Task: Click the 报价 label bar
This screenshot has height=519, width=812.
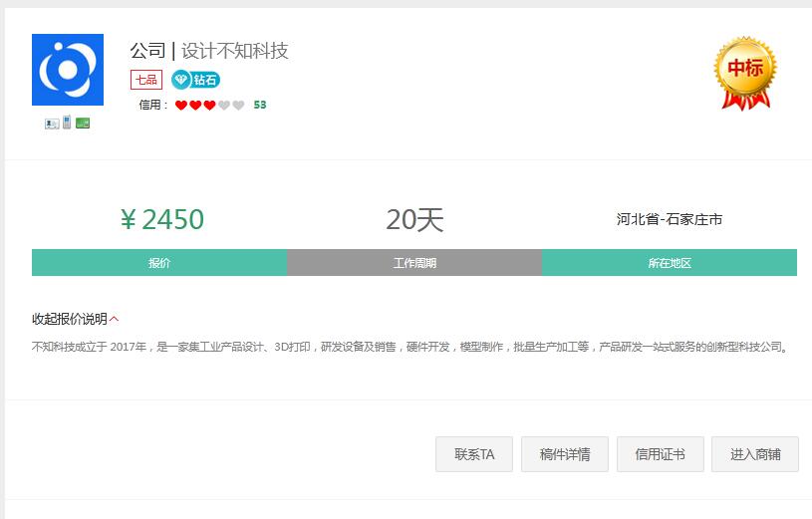Action: (x=159, y=263)
